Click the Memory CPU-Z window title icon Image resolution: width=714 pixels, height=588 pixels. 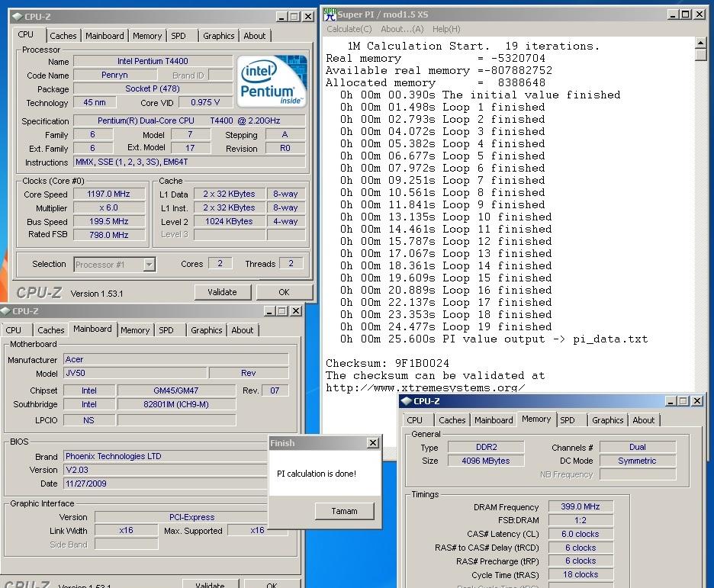tap(406, 401)
